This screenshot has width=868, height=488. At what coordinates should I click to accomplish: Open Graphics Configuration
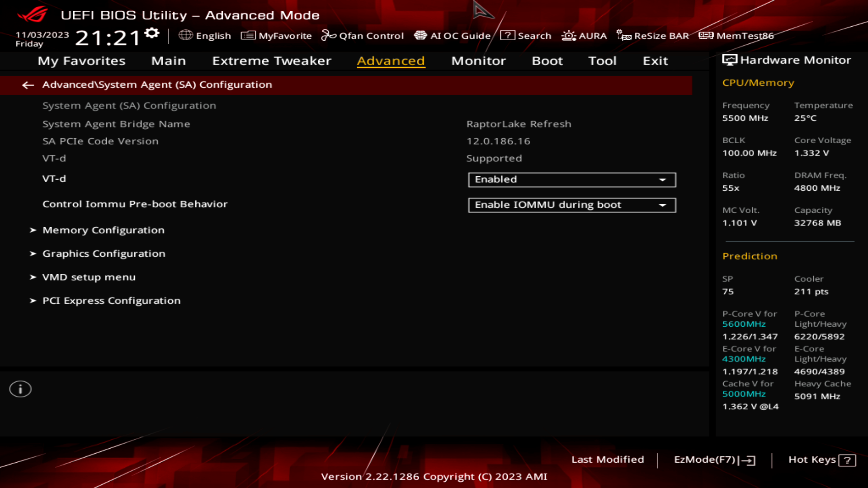tap(104, 253)
